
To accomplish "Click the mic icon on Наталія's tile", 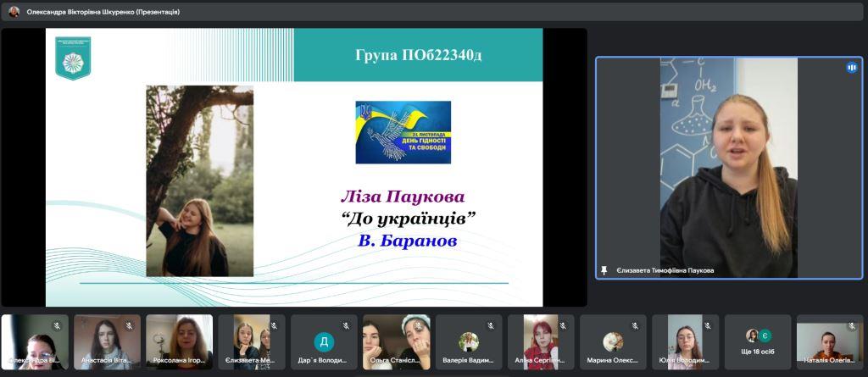I will point(852,325).
